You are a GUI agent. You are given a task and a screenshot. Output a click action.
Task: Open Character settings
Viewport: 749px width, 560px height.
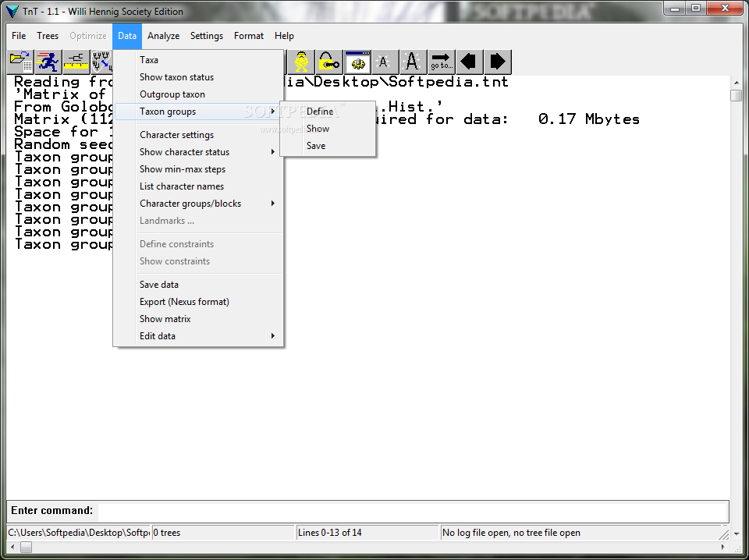198,135
